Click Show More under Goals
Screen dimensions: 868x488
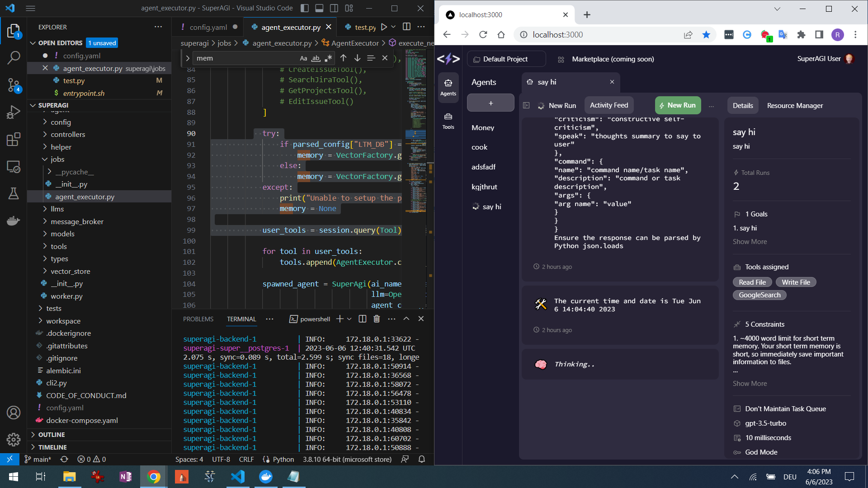point(750,242)
